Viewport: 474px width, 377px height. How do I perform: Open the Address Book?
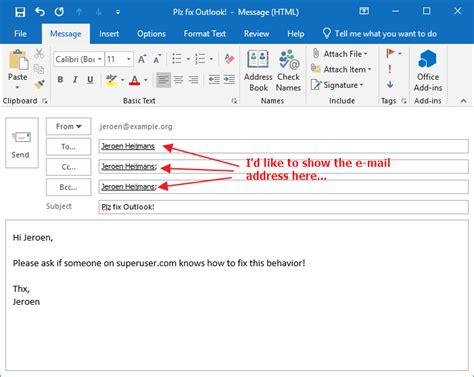[258, 71]
